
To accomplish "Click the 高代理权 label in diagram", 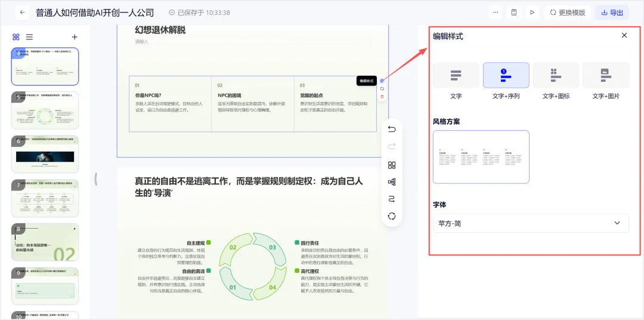I will pos(309,271).
